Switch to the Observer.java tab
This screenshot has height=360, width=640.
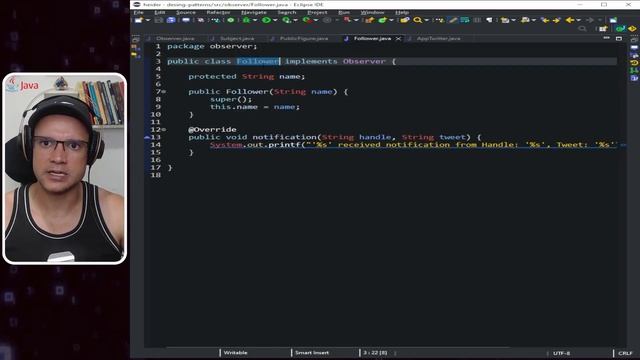pyautogui.click(x=175, y=38)
